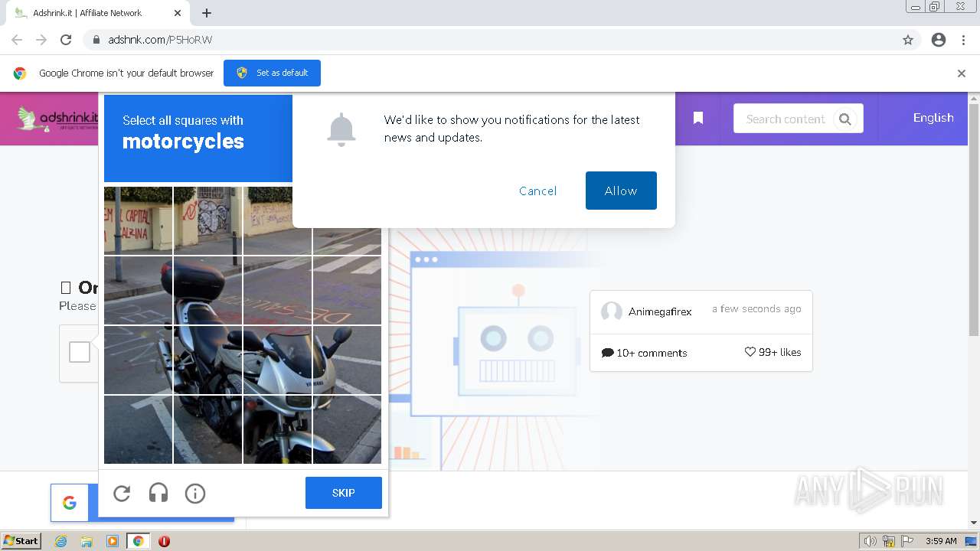
Task: Open a new browser tab
Action: pyautogui.click(x=207, y=13)
